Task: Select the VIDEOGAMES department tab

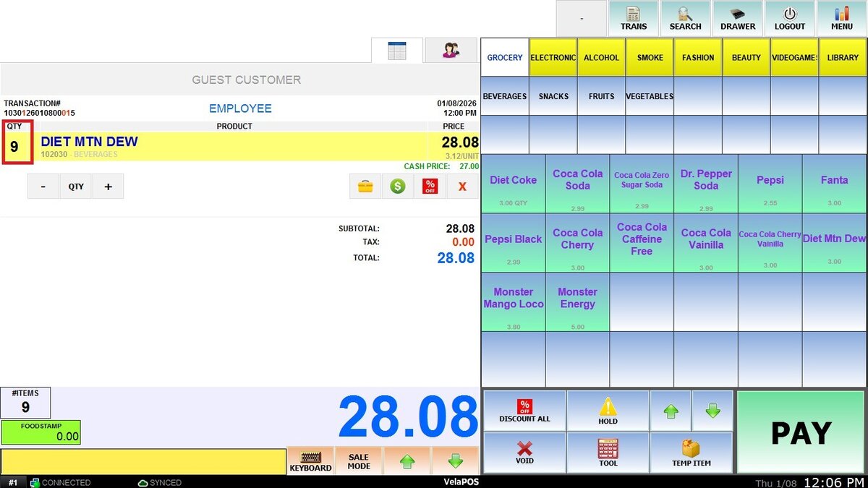Action: tap(794, 58)
